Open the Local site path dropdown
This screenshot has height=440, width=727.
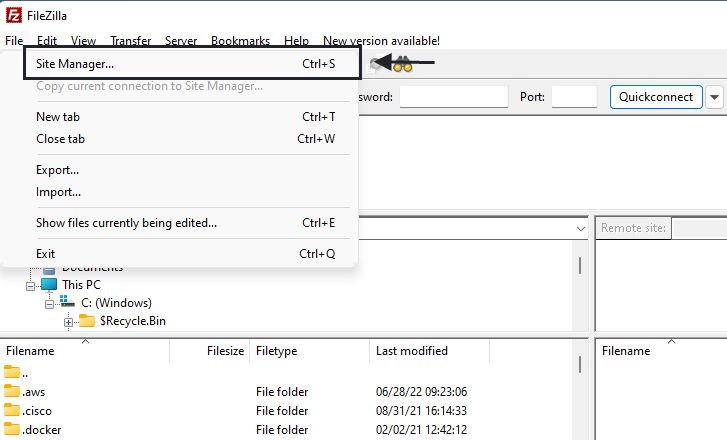coord(580,229)
